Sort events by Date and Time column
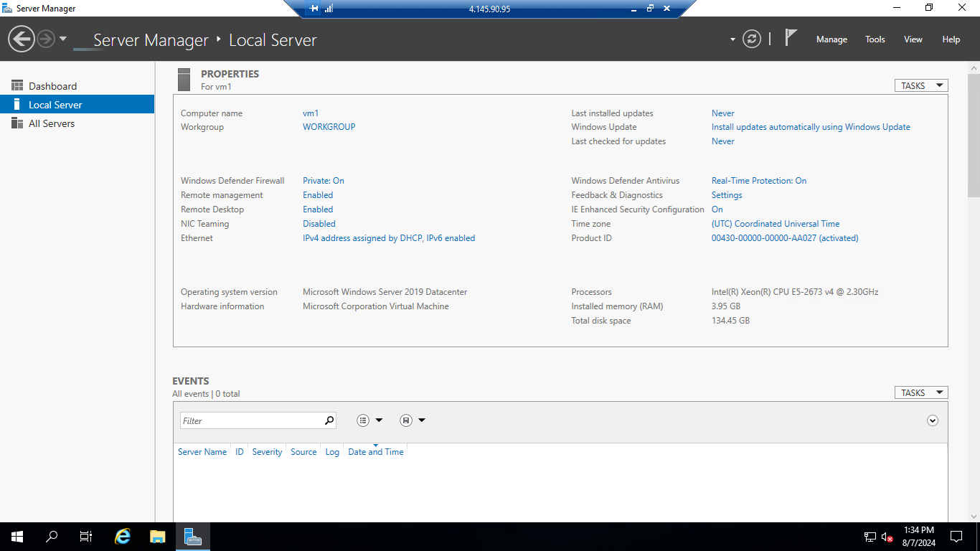The image size is (980, 551). pyautogui.click(x=376, y=452)
